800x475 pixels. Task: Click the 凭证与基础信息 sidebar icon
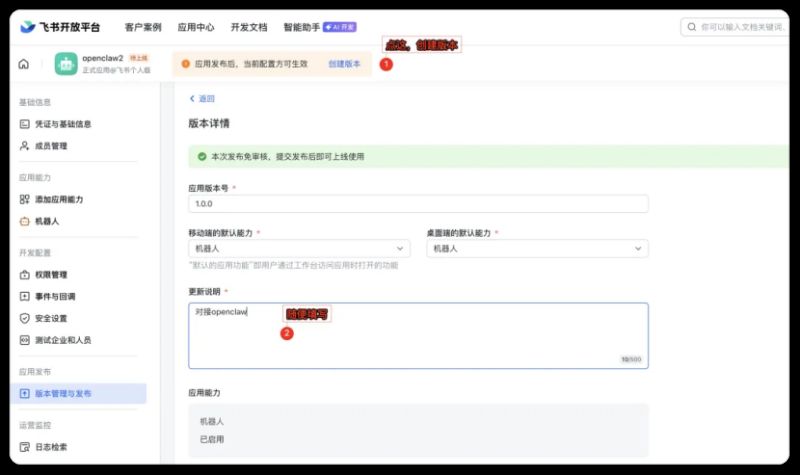(x=24, y=124)
